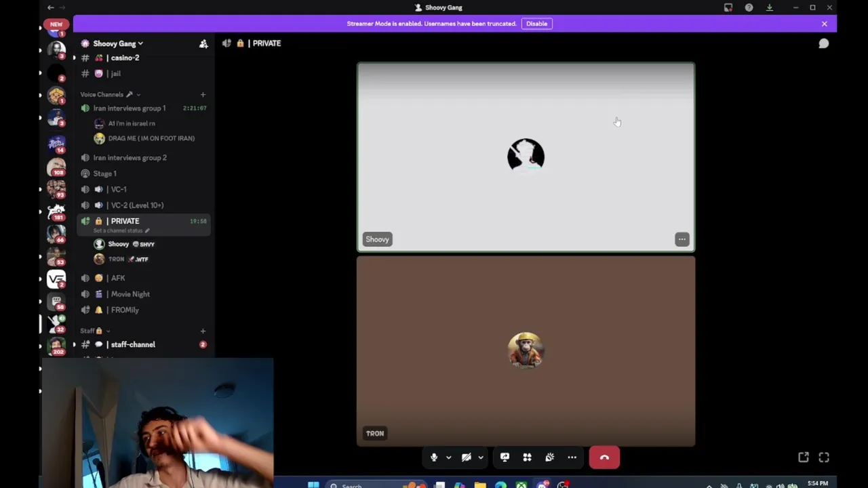Create channel in Staff category
The image size is (868, 488).
tap(203, 331)
